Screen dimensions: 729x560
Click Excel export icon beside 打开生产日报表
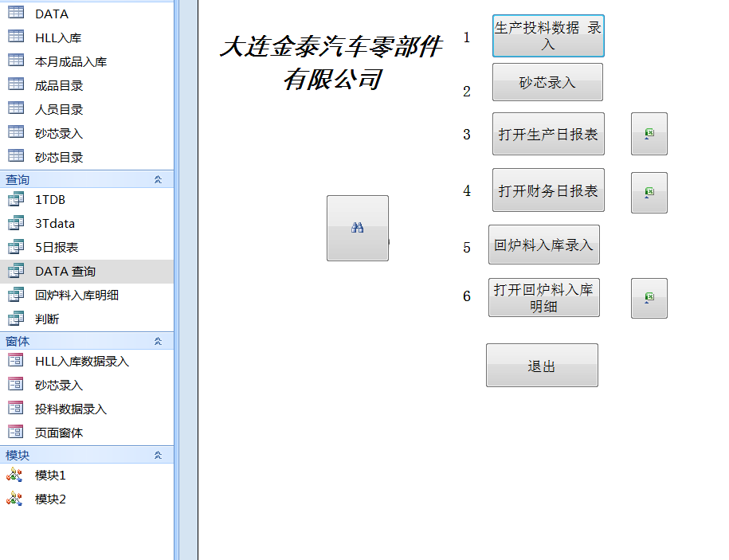(649, 134)
